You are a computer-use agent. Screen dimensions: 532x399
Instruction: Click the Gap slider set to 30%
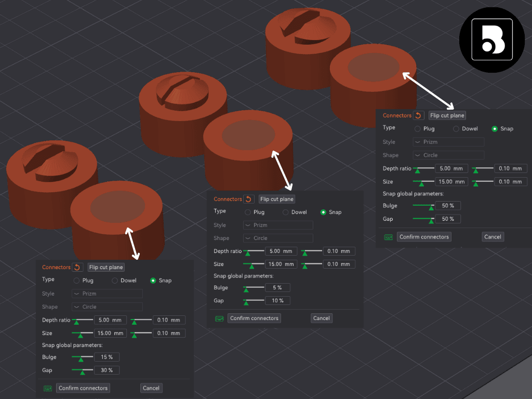coord(83,370)
